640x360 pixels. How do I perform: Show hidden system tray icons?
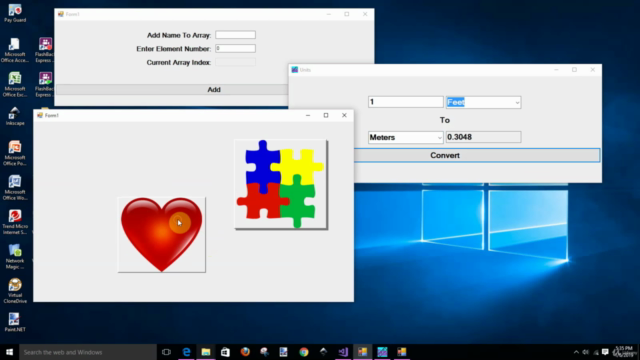[x=576, y=352]
